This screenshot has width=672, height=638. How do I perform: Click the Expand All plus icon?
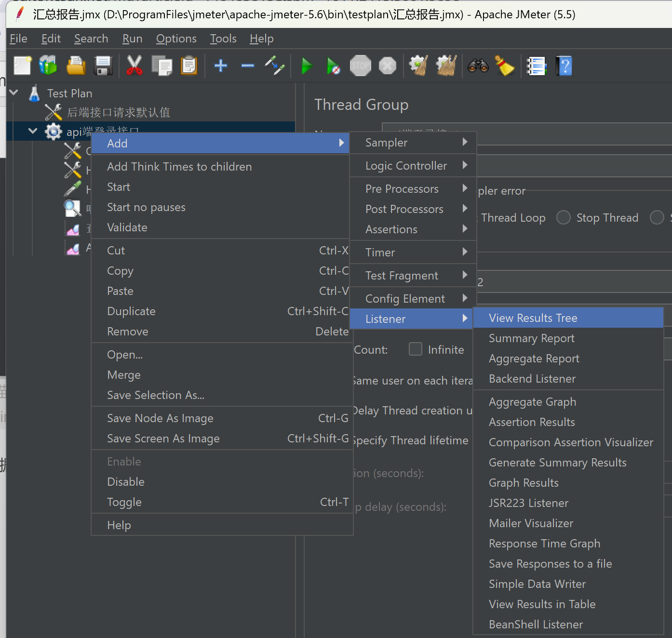coord(221,66)
